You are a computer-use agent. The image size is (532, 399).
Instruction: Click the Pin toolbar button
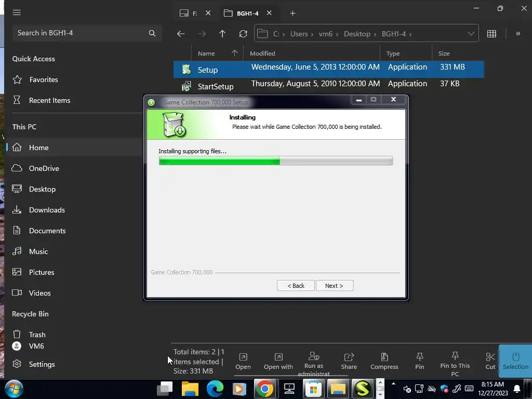pyautogui.click(x=420, y=362)
